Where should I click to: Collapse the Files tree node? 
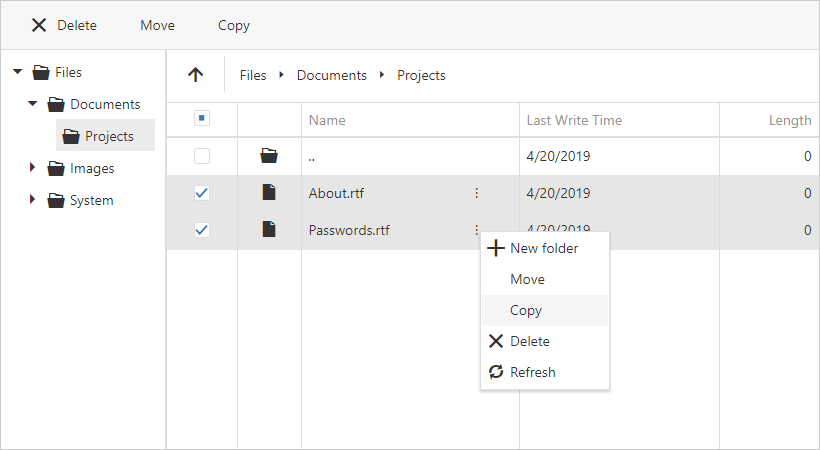[17, 72]
